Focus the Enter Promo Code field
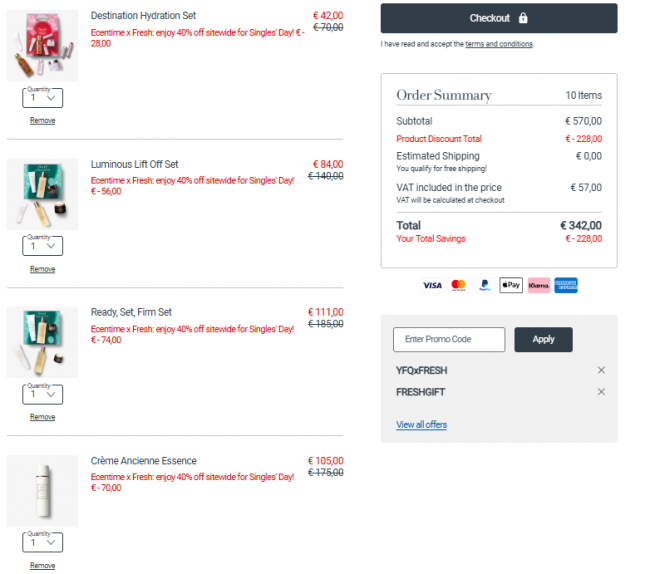650x574 pixels. pos(449,339)
